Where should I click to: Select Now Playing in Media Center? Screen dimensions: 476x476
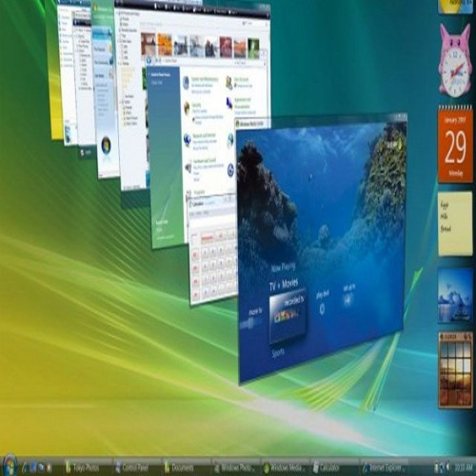(283, 267)
